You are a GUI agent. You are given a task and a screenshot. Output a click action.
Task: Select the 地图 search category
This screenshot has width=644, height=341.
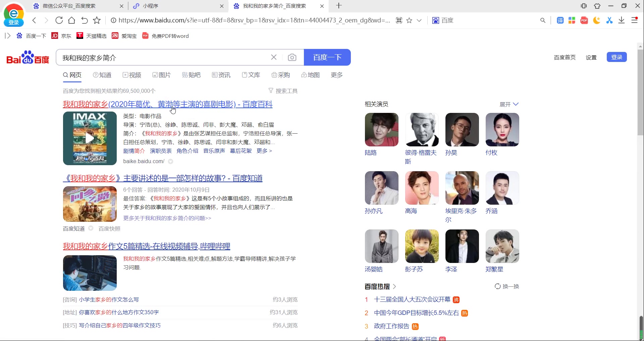[310, 75]
